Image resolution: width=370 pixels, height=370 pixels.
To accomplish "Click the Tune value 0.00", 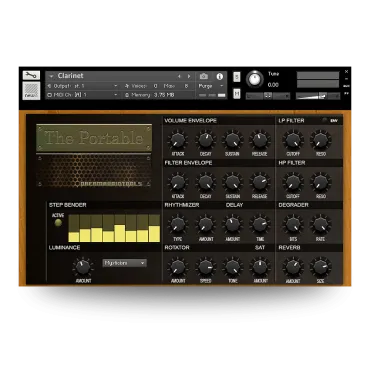I will (x=273, y=85).
